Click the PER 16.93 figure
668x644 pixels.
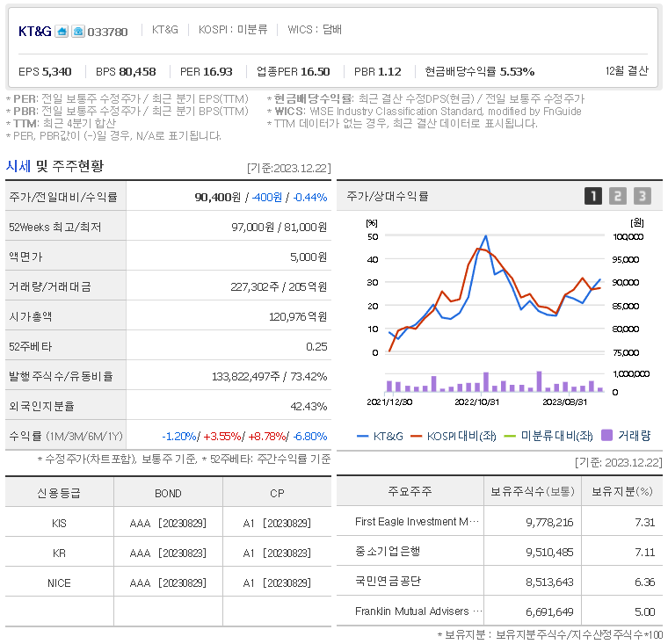tap(207, 71)
